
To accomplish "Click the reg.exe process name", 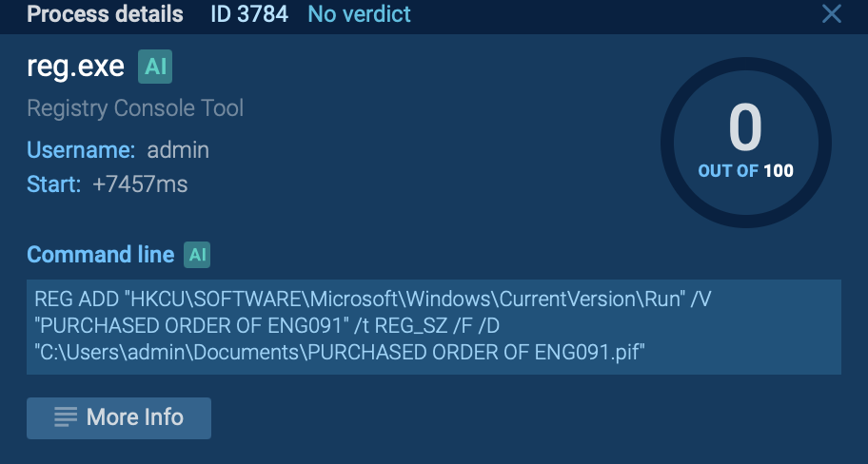I will tap(76, 67).
